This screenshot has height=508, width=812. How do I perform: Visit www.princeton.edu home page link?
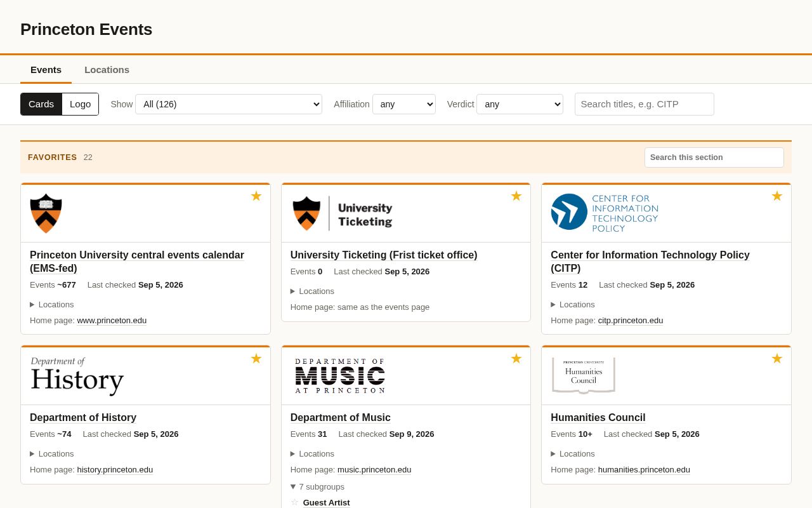click(112, 320)
